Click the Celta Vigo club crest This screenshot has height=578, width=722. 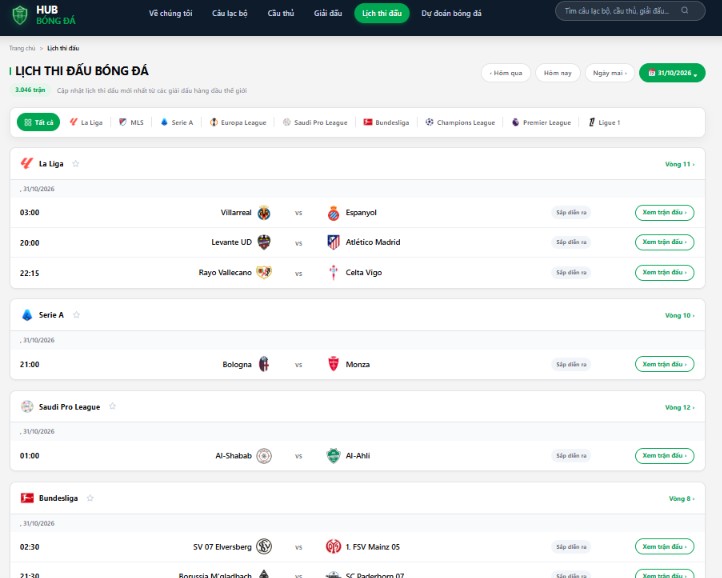[x=333, y=273]
